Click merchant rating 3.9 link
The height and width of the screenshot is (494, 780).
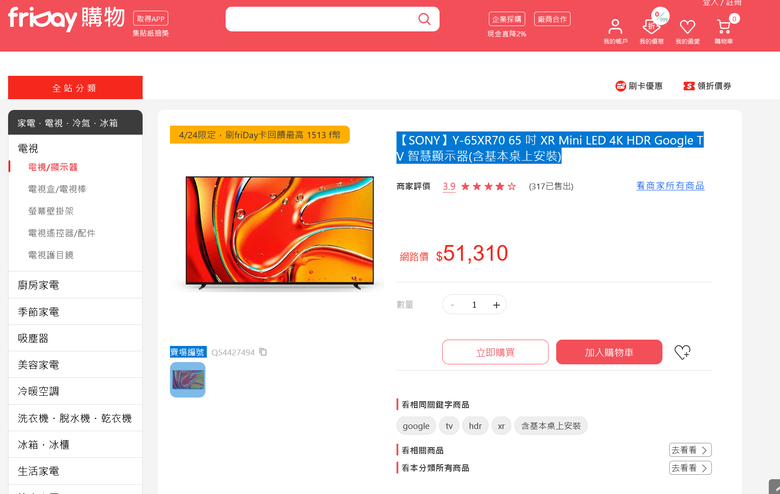click(x=449, y=187)
